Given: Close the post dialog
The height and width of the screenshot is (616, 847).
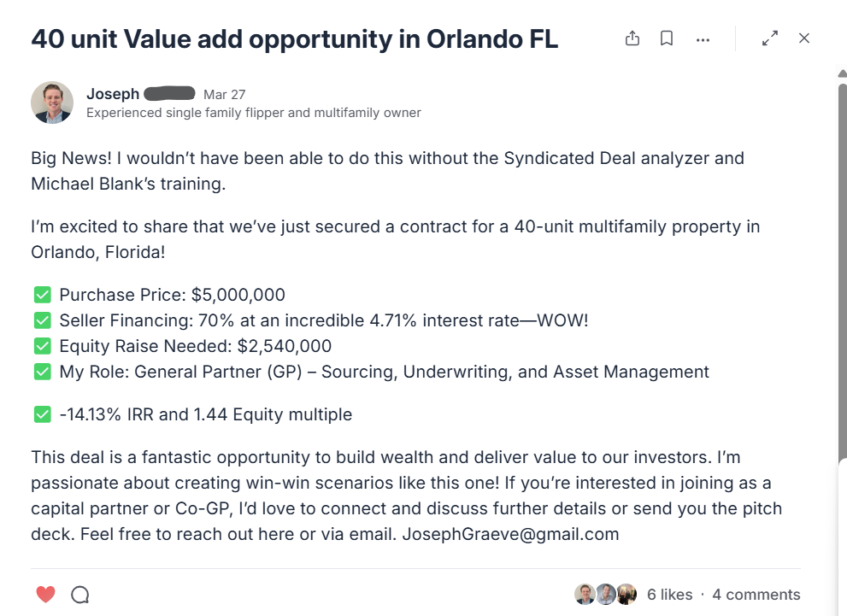Looking at the screenshot, I should tap(804, 38).
